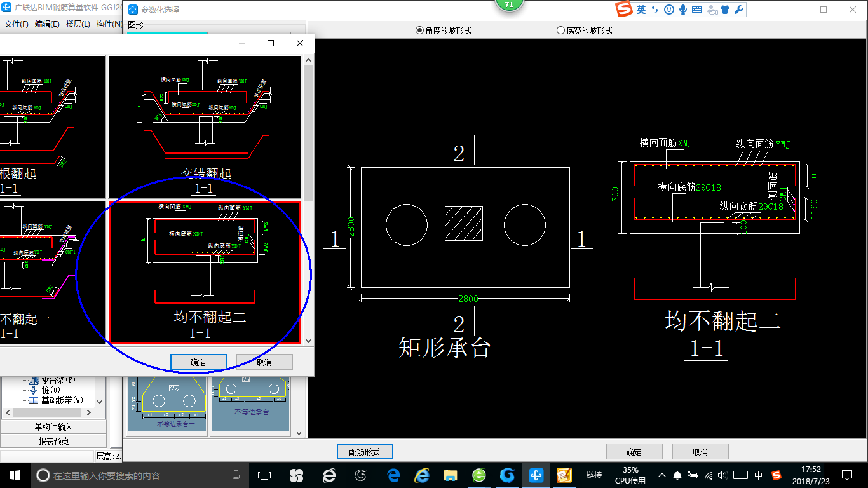Click the 1160 dimension value in the section

click(x=815, y=208)
